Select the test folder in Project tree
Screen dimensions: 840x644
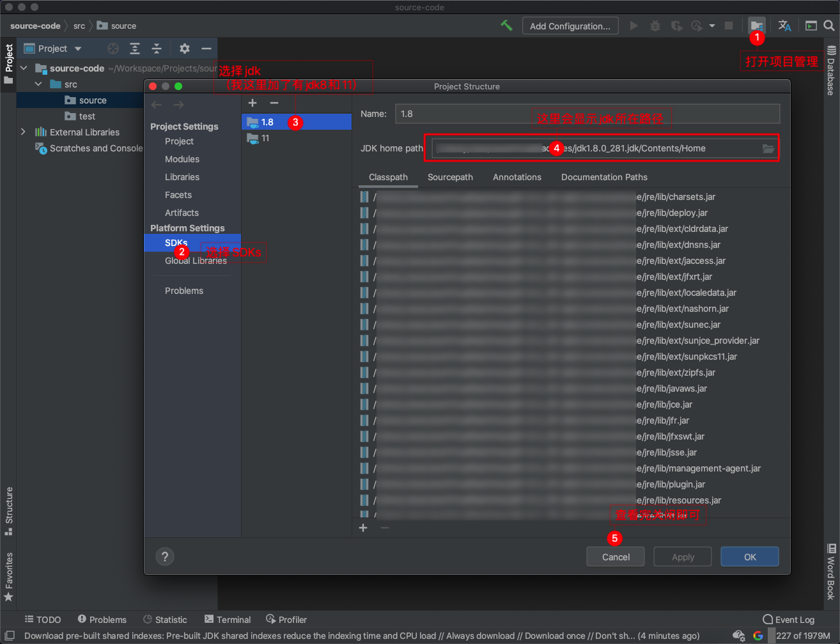click(x=80, y=116)
